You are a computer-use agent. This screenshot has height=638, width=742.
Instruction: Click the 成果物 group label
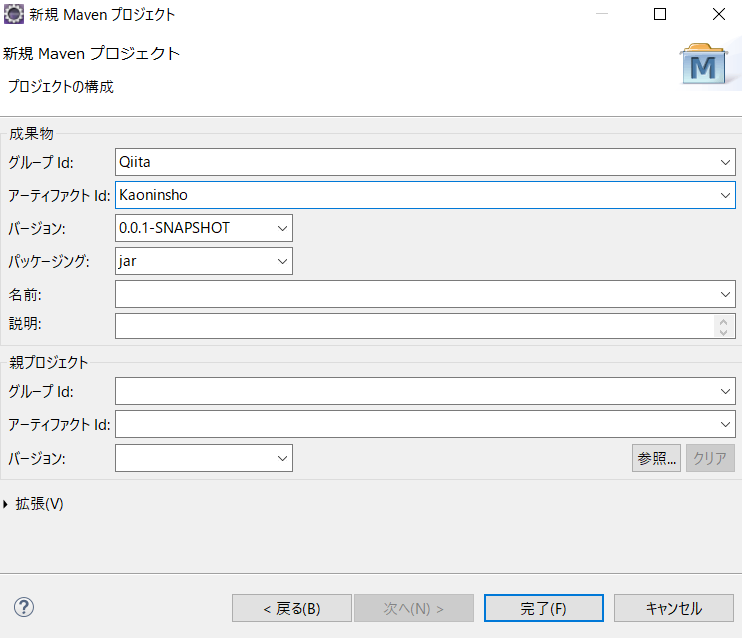(x=31, y=133)
